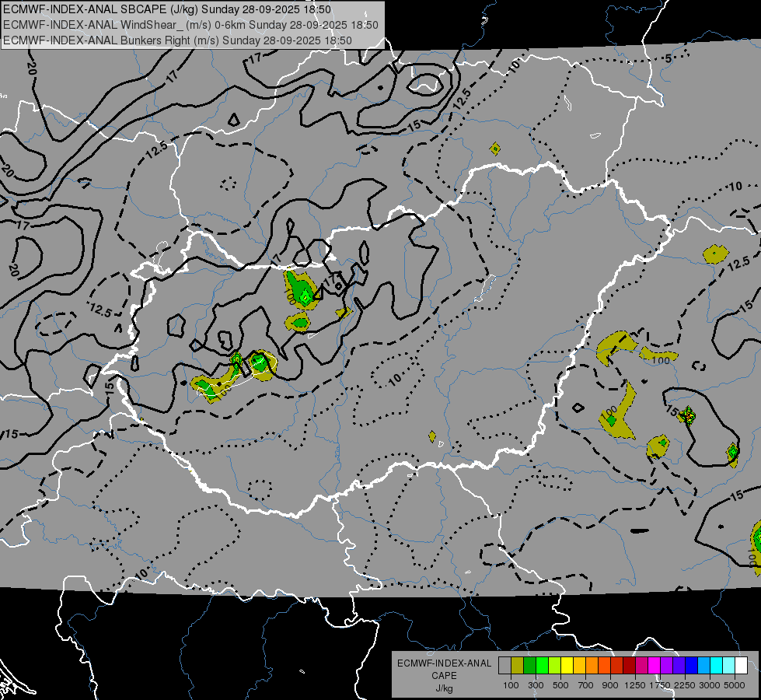Click the purple swatch after 1750
761x700 pixels.
tap(666, 666)
